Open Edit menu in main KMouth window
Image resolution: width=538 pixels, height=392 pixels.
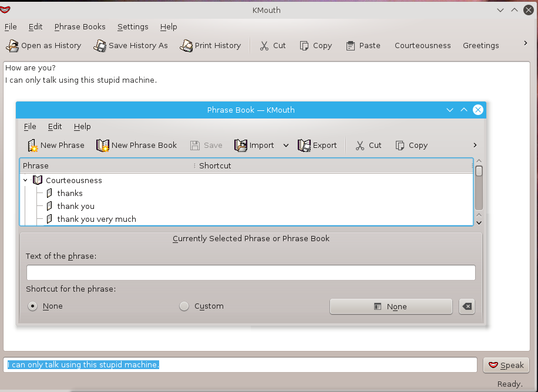(35, 27)
